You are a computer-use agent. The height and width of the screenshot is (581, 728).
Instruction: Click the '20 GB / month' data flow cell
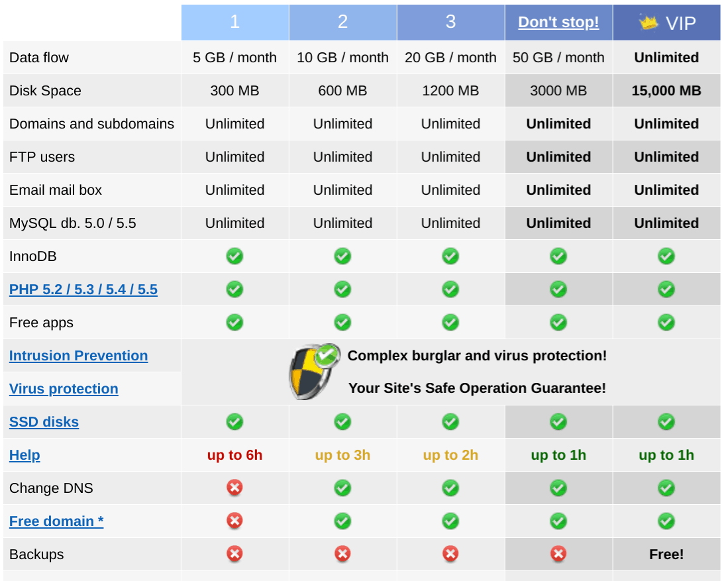450,58
